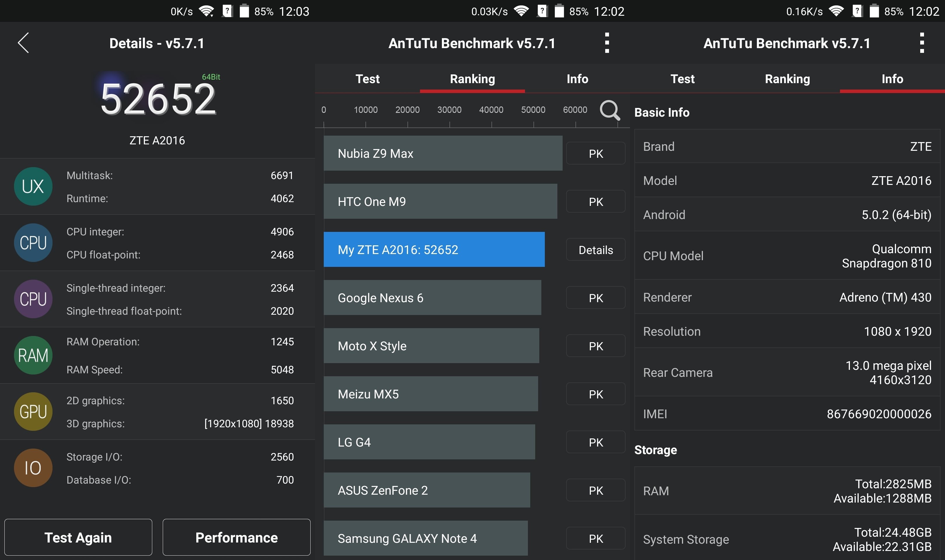Tap the CPU Model Snapdragon 810 row

tap(787, 256)
